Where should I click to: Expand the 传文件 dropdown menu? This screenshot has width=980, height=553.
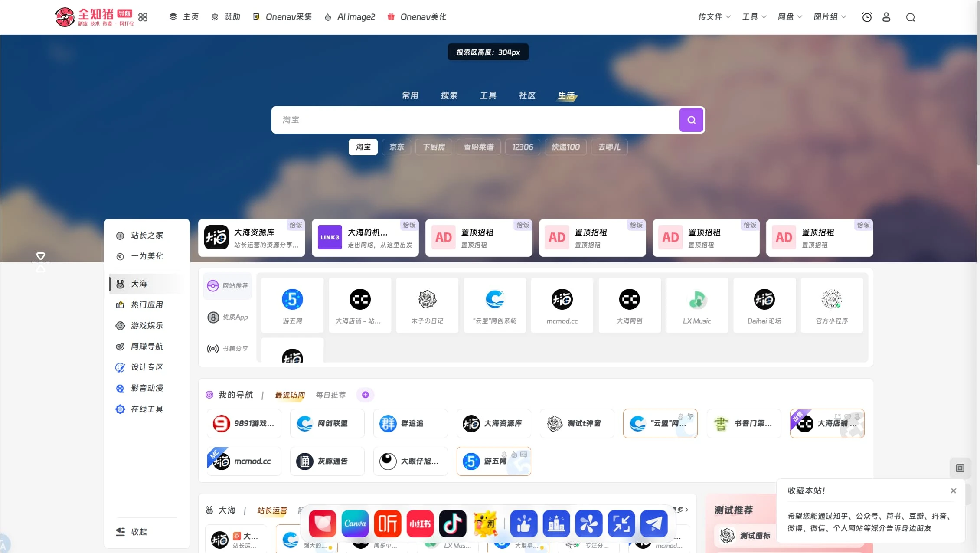[x=714, y=17]
